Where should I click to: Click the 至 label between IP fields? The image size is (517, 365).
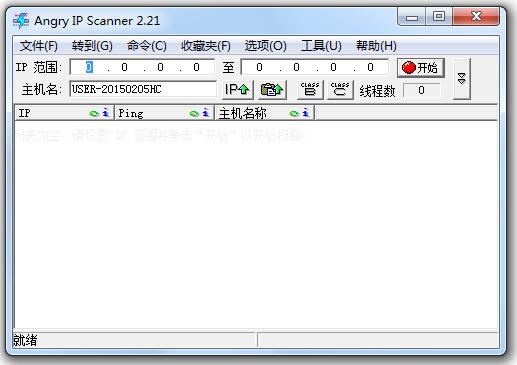(228, 68)
